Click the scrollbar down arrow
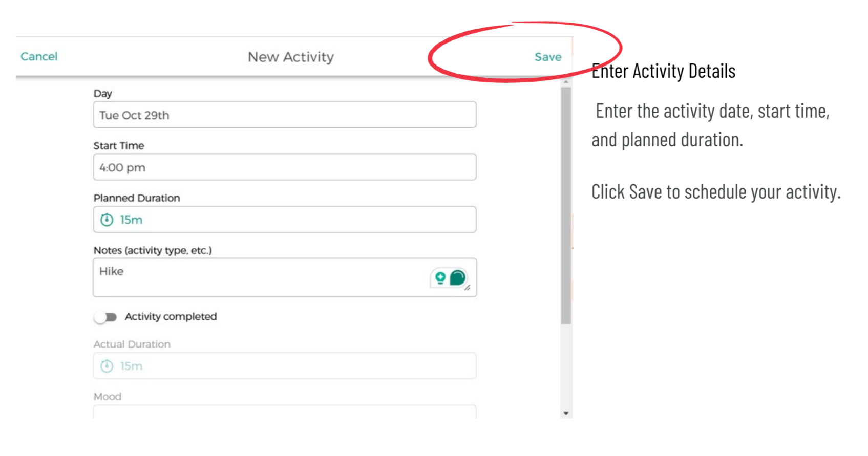The image size is (868, 456). pyautogui.click(x=566, y=413)
